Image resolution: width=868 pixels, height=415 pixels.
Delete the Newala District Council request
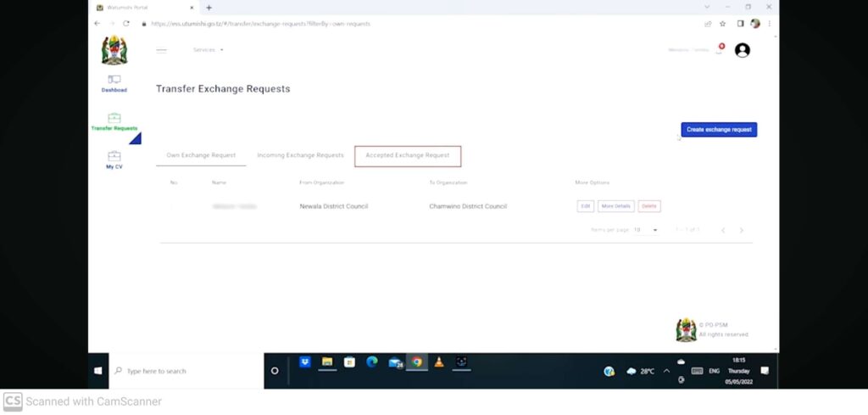[x=648, y=206]
